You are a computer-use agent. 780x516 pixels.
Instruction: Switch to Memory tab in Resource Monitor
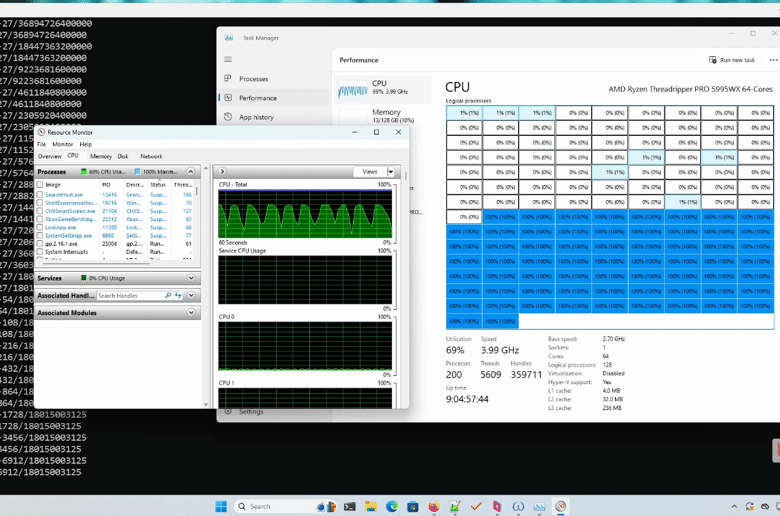tap(101, 156)
